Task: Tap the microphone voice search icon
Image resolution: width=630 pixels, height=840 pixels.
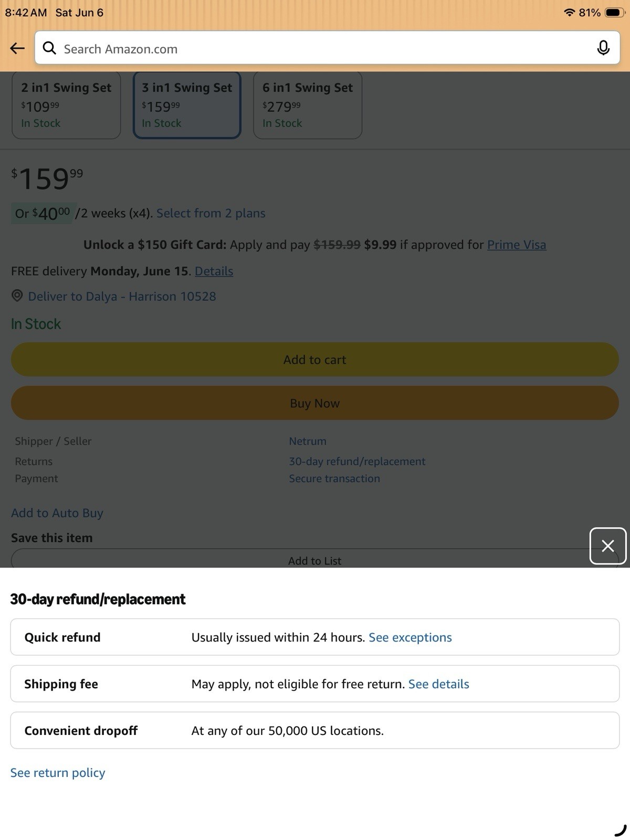Action: (x=603, y=48)
